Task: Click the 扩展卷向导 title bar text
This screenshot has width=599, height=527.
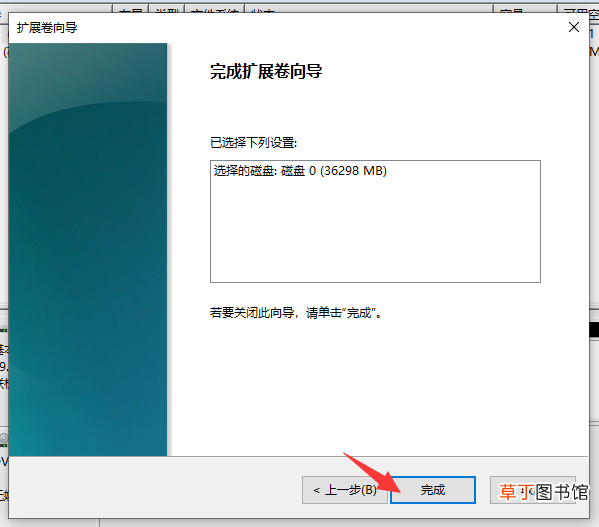Action: [x=47, y=27]
